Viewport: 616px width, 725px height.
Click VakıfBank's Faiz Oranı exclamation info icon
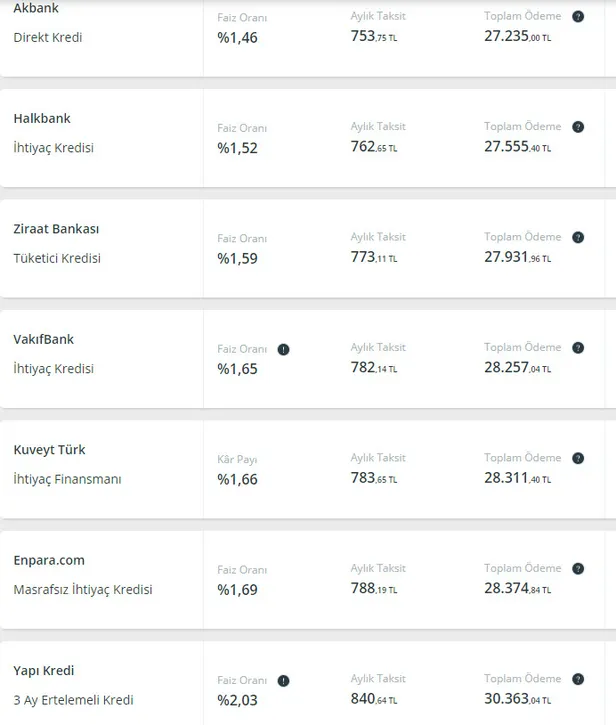pos(284,349)
